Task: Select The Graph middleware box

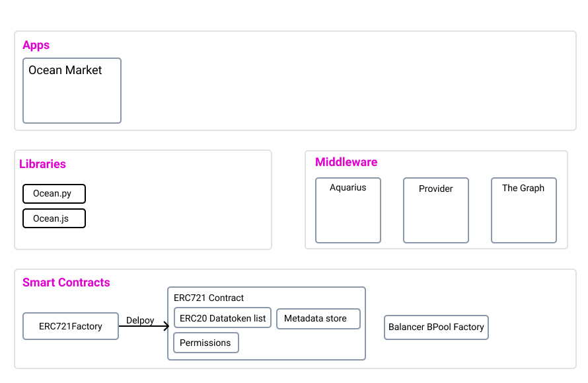Action: tap(524, 210)
